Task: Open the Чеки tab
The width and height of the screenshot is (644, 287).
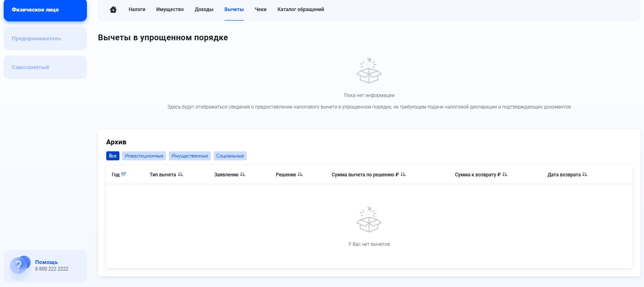Action: (x=260, y=9)
